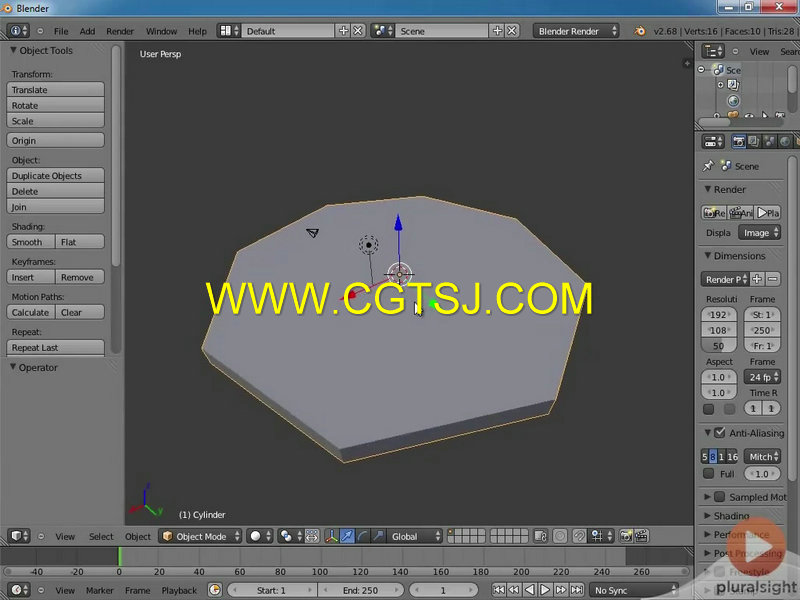Play the animation forward

tap(545, 590)
